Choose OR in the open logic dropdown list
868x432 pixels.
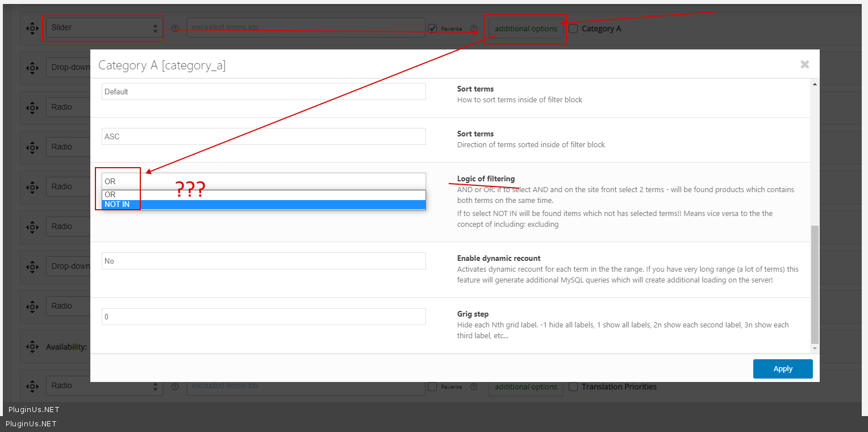pyautogui.click(x=264, y=195)
